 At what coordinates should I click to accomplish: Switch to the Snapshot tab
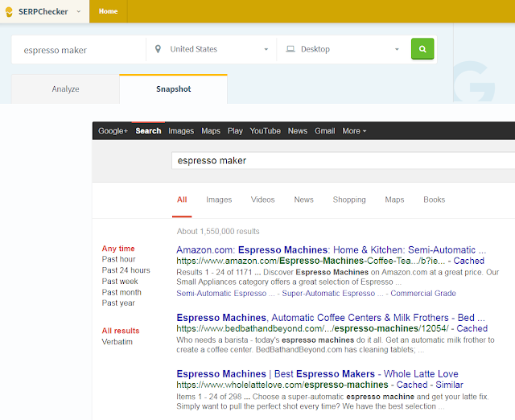point(174,89)
